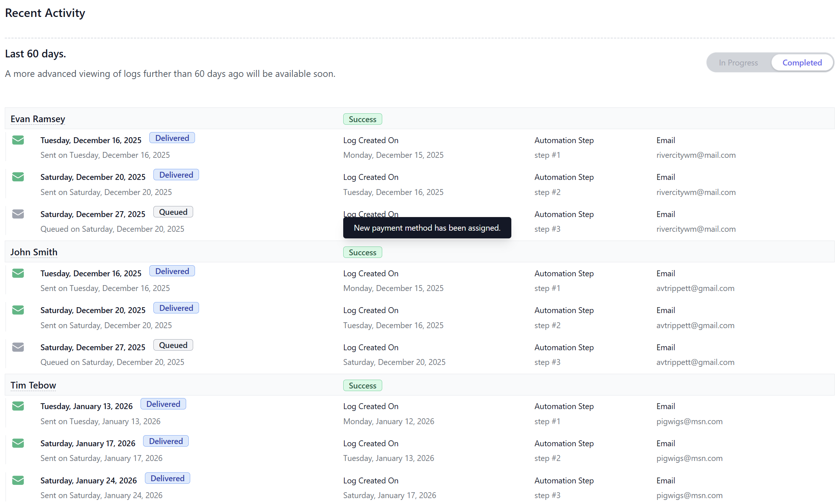Click Tim Tebow's January 13 envelope icon
The width and height of the screenshot is (838, 504).
pos(18,406)
